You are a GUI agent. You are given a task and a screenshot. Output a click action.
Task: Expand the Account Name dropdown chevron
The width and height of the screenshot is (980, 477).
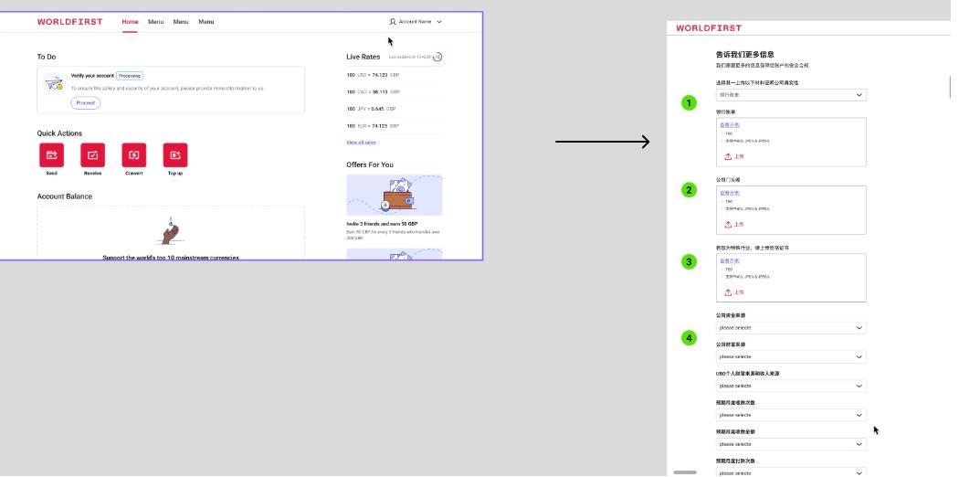[x=439, y=22]
